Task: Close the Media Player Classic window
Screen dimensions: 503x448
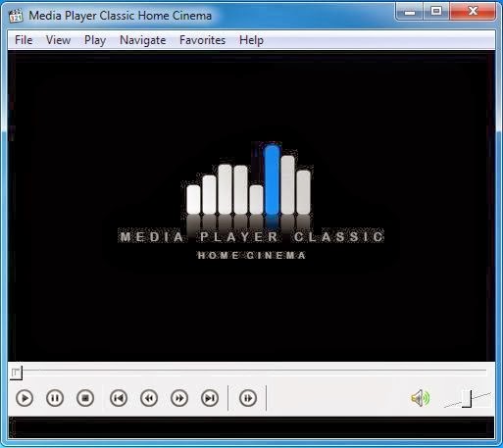Action: (473, 12)
